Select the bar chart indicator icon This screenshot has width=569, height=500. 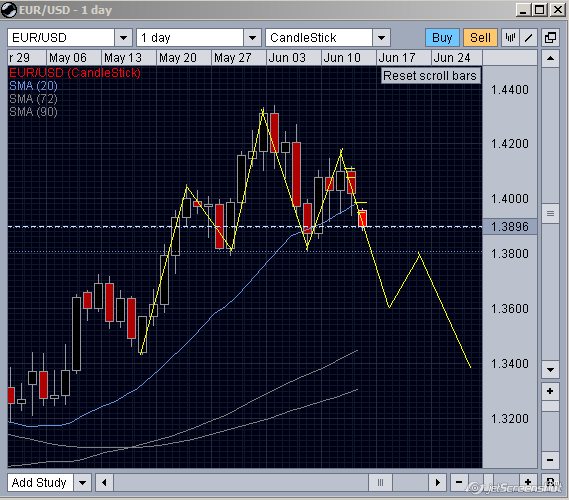511,37
